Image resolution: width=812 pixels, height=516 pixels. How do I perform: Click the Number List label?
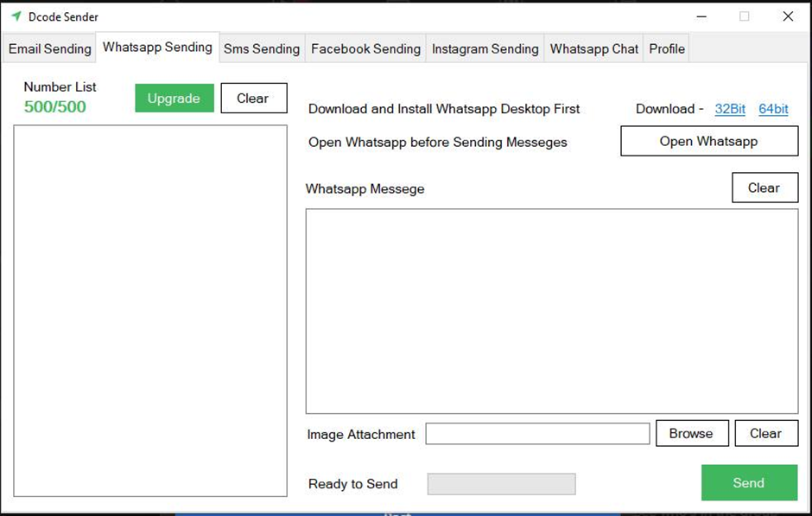[x=60, y=86]
